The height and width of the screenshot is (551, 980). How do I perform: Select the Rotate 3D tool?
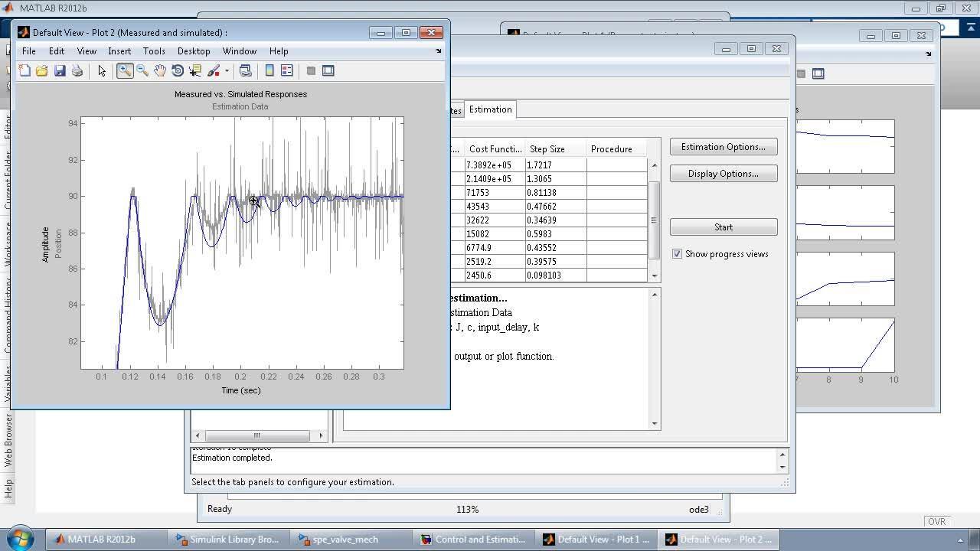(x=178, y=70)
